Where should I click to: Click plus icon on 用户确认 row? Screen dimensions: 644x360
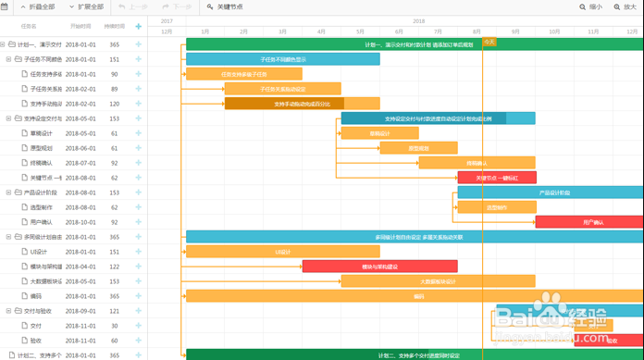pyautogui.click(x=139, y=222)
